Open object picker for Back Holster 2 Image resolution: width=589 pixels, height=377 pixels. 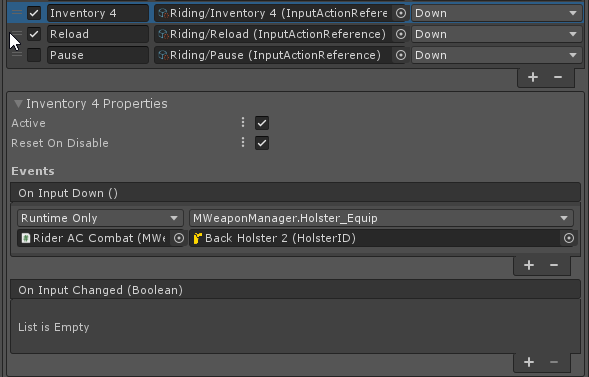[x=569, y=238]
